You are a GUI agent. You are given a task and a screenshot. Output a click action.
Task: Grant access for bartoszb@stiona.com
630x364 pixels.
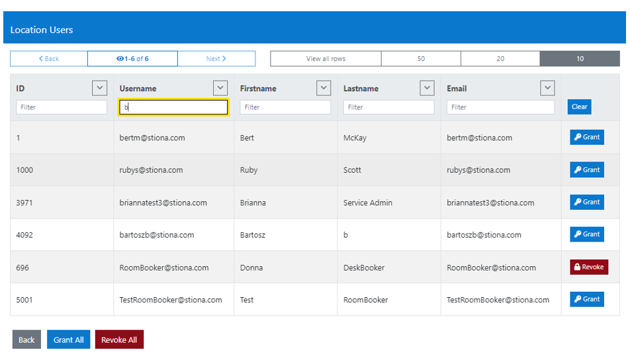pyautogui.click(x=586, y=234)
